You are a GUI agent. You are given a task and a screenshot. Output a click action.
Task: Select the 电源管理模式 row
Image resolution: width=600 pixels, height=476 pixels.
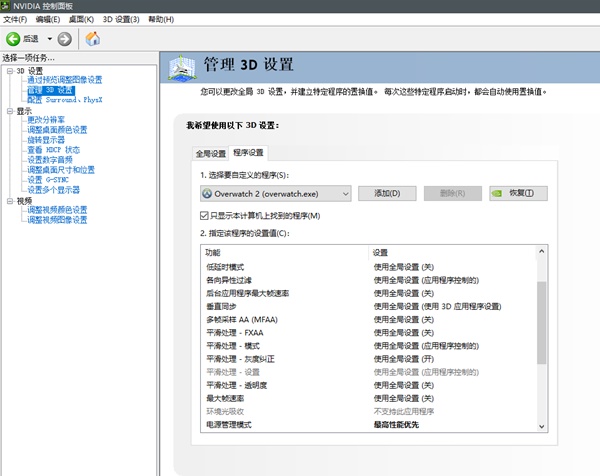368,425
